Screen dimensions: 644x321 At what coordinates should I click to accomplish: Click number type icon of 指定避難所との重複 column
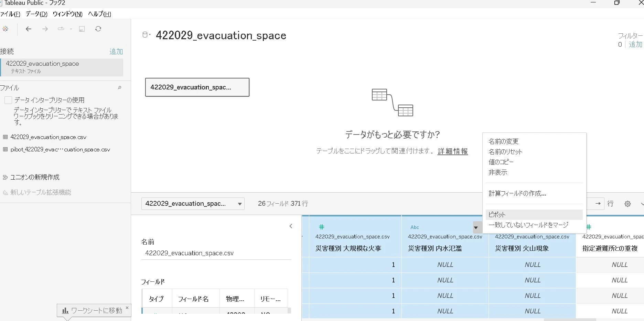(x=589, y=227)
